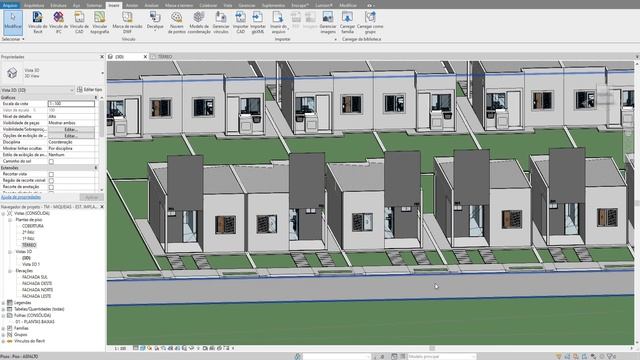Switch to the Arquitetura ribbon tab
The height and width of the screenshot is (360, 640).
point(34,5)
